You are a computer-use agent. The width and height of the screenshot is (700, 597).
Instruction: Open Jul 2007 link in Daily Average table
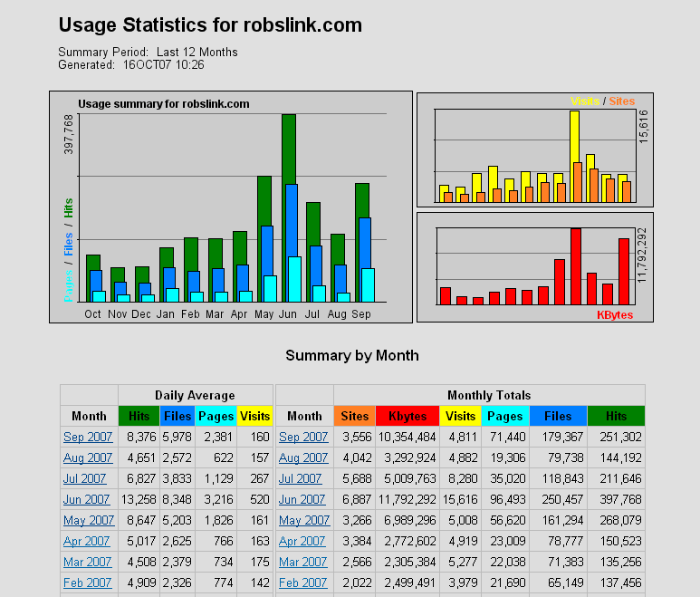[x=85, y=478]
